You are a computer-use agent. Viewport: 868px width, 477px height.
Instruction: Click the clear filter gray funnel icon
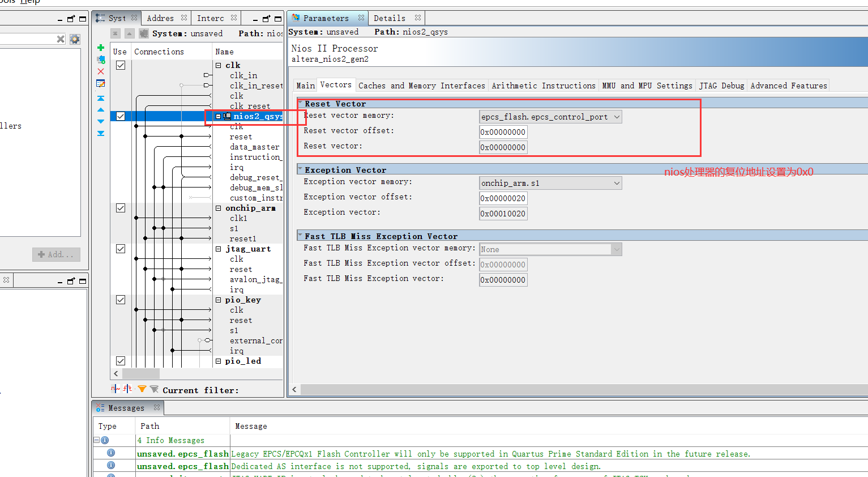[154, 389]
